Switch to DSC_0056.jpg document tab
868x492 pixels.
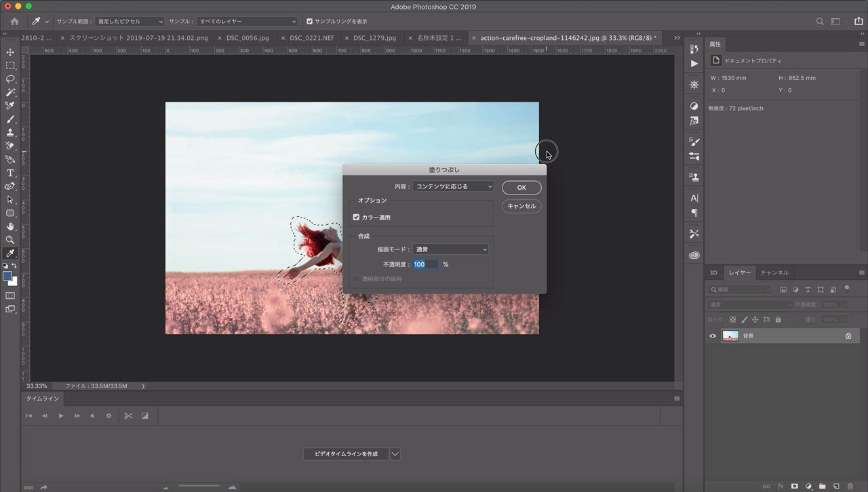246,38
